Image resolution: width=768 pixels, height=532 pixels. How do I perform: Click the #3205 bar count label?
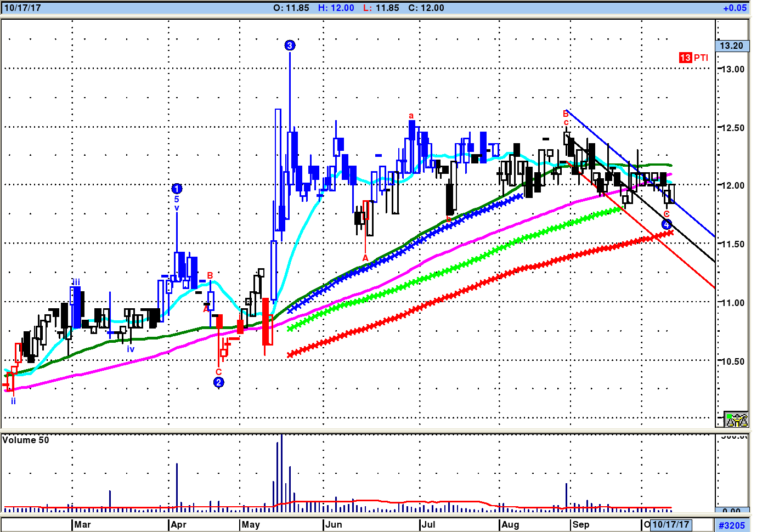click(x=732, y=525)
